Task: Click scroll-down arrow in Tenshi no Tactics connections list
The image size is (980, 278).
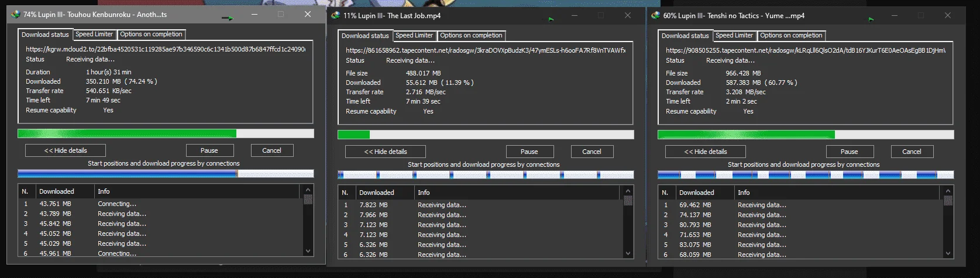Action: [x=948, y=253]
